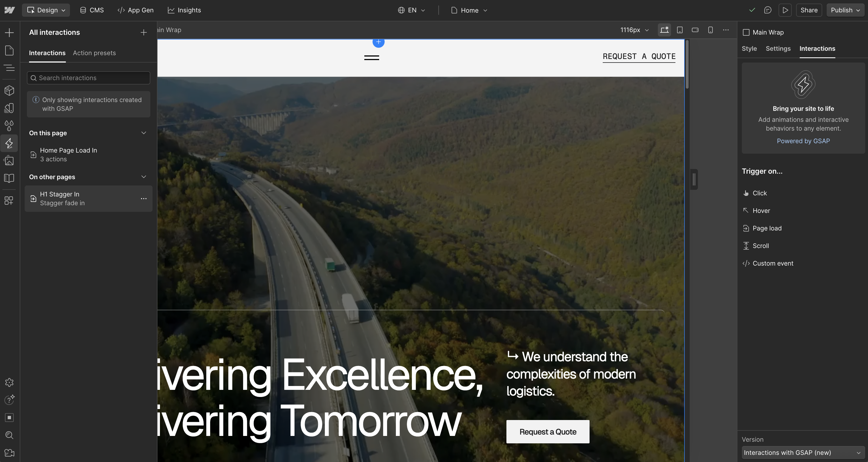The width and height of the screenshot is (868, 462).
Task: Add new interaction with plus icon
Action: (143, 32)
